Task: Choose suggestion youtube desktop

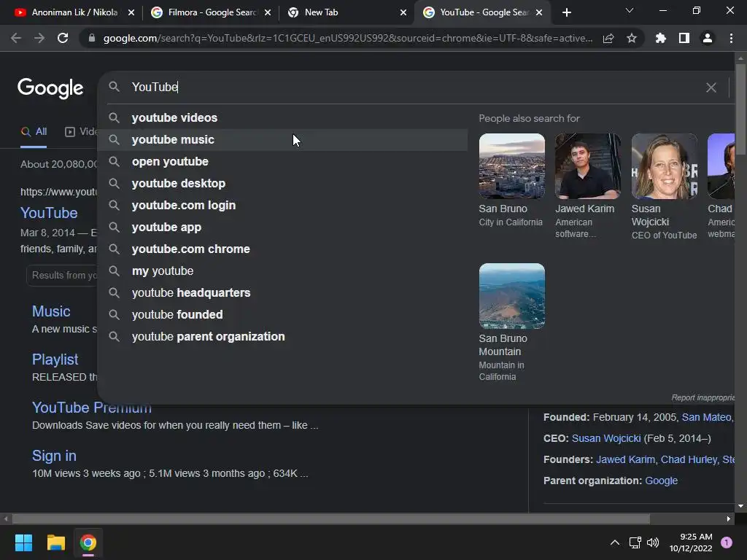Action: point(282,183)
